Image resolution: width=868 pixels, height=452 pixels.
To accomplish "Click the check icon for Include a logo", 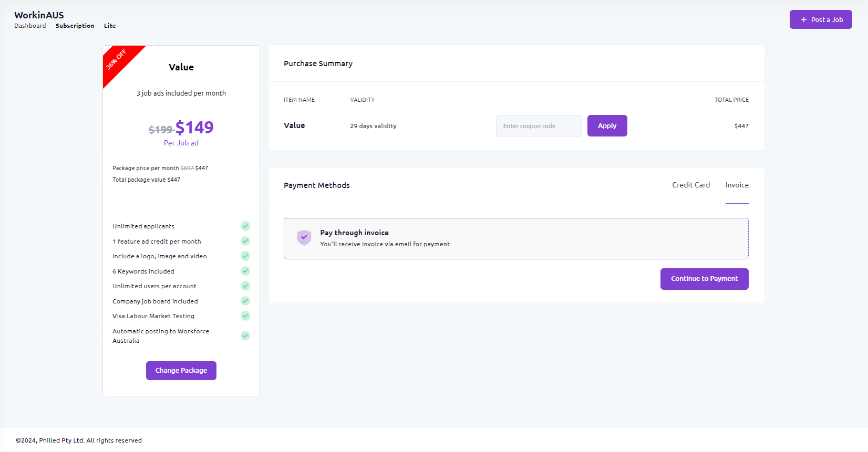I will tap(245, 256).
